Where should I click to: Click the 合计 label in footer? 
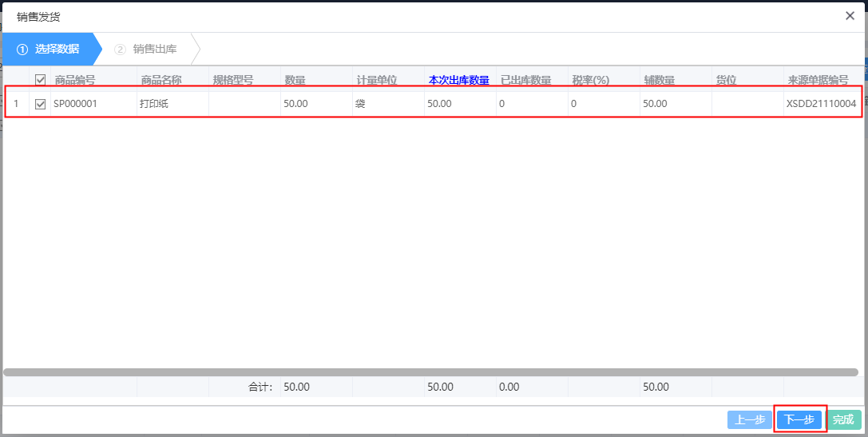[260, 387]
